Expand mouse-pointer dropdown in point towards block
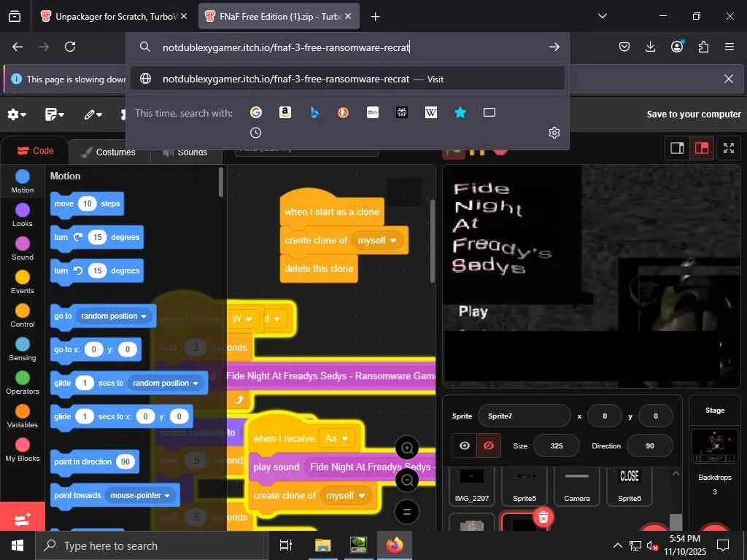The height and width of the screenshot is (560, 747). [x=140, y=495]
